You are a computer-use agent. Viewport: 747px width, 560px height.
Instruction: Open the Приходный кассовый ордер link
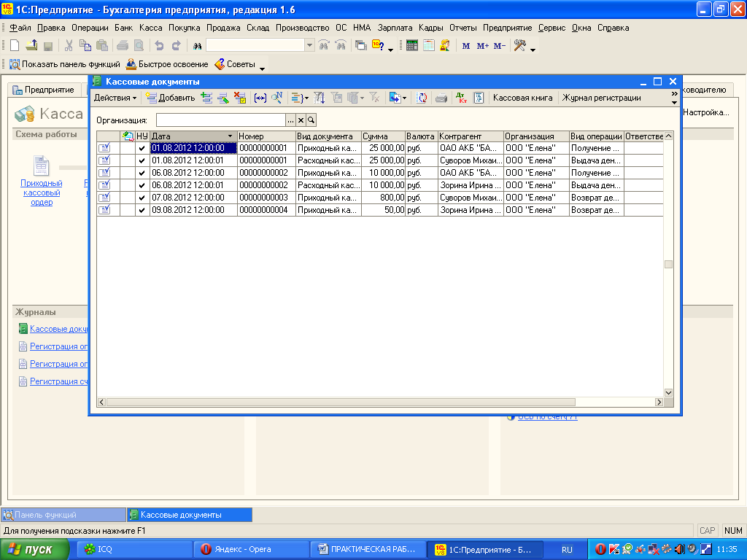pos(42,192)
